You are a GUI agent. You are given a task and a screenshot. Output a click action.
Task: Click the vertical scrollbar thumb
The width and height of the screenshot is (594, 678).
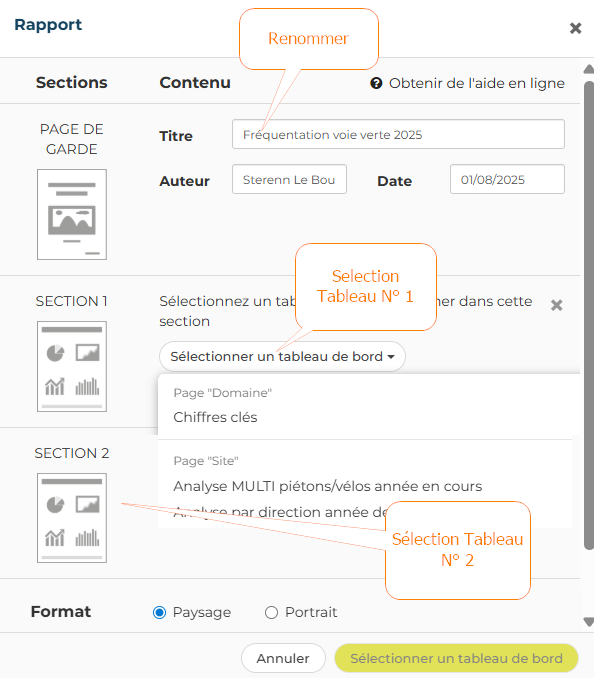click(588, 316)
